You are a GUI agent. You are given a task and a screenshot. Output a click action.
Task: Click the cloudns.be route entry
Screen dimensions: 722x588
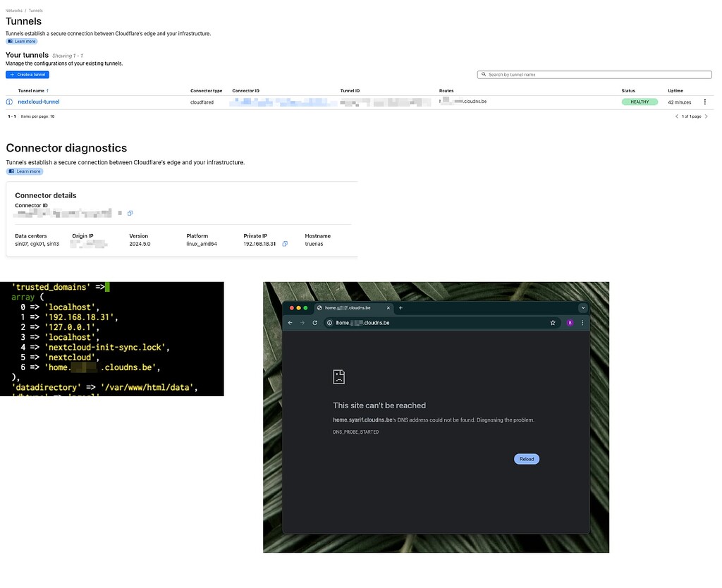[x=463, y=102]
